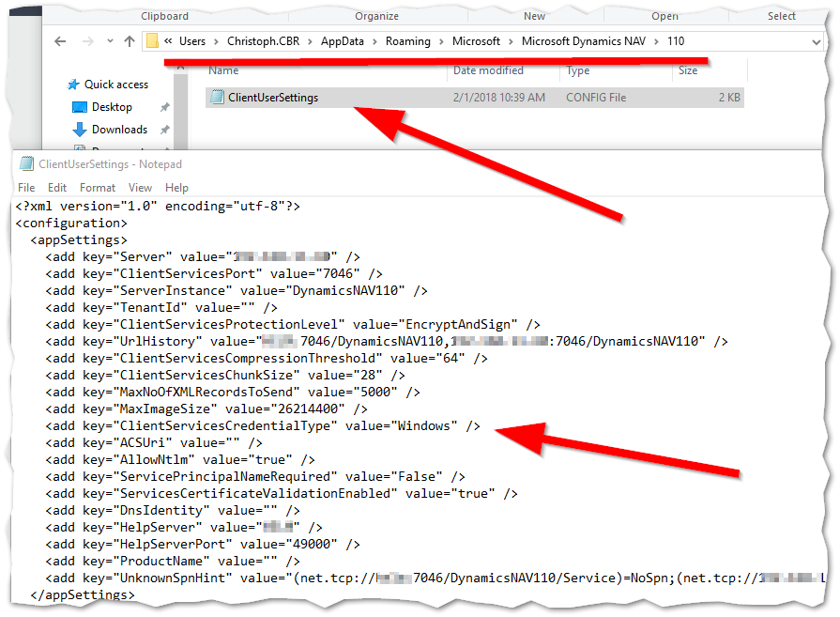This screenshot has width=840, height=617.
Task: Select Desktop in navigation pane
Action: (x=112, y=107)
